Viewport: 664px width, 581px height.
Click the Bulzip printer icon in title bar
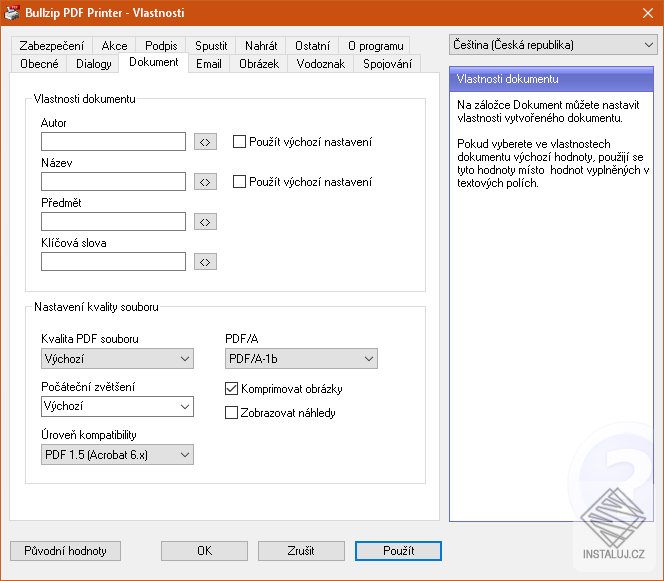(x=12, y=13)
